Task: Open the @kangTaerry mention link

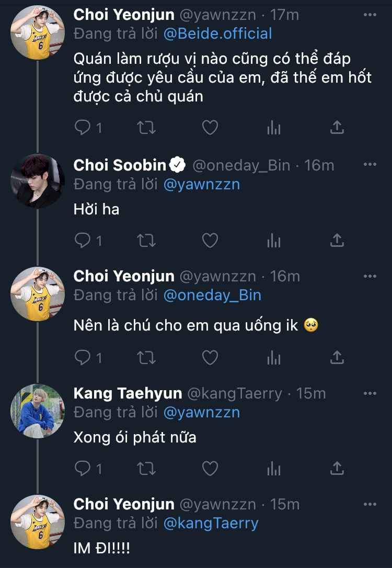Action: (x=211, y=524)
